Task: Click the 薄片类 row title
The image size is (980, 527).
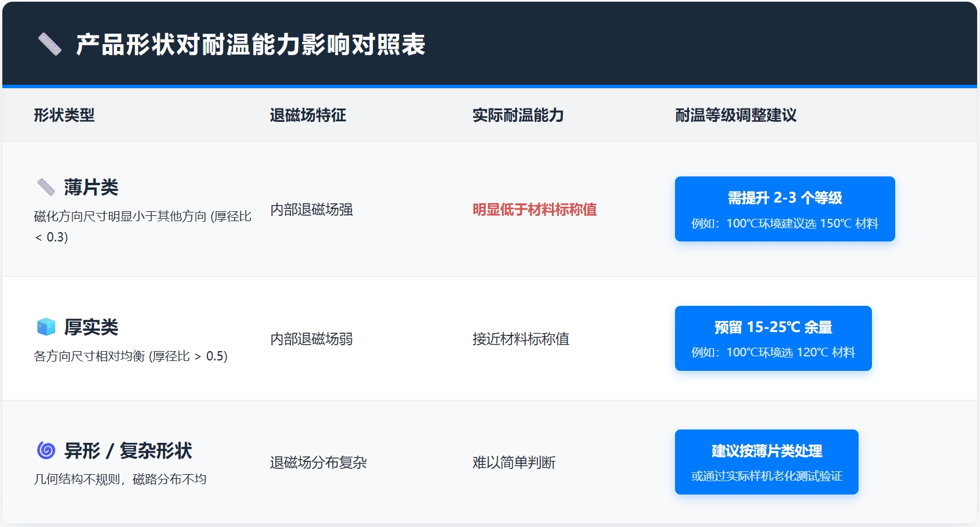Action: pos(91,187)
